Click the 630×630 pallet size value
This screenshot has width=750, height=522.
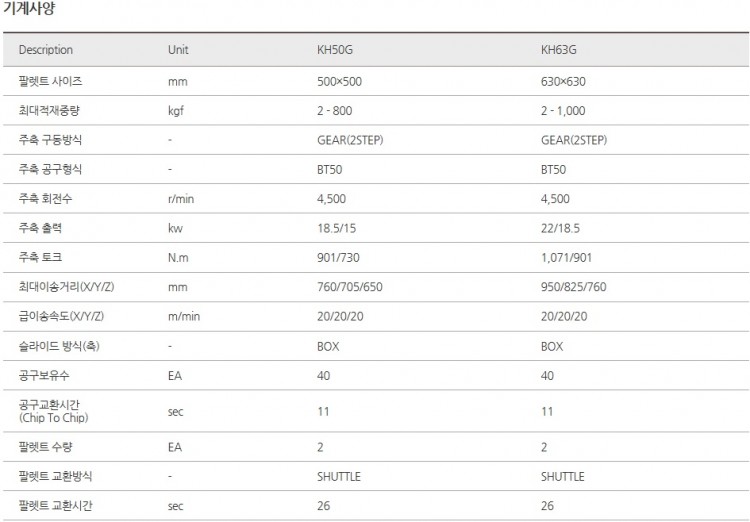[x=562, y=81]
